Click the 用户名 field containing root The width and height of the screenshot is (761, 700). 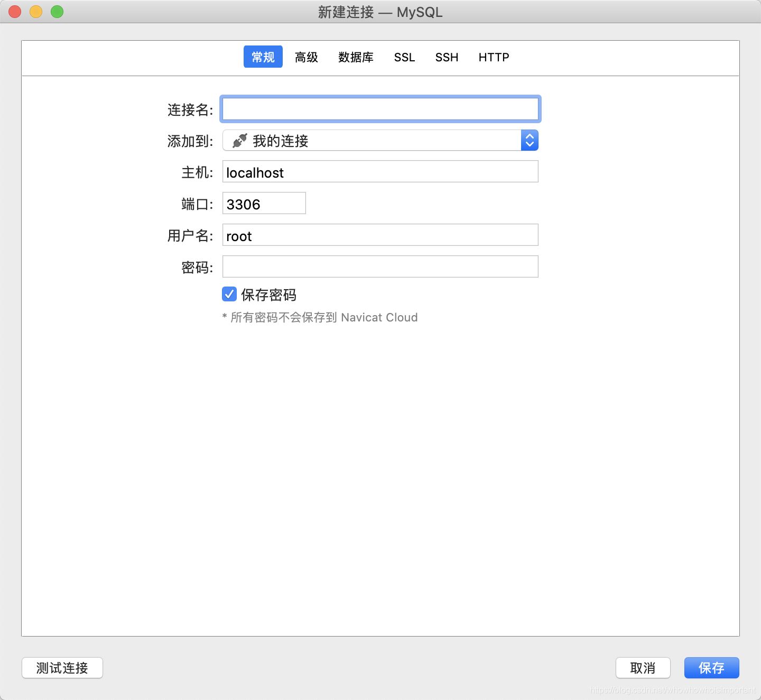click(x=379, y=235)
